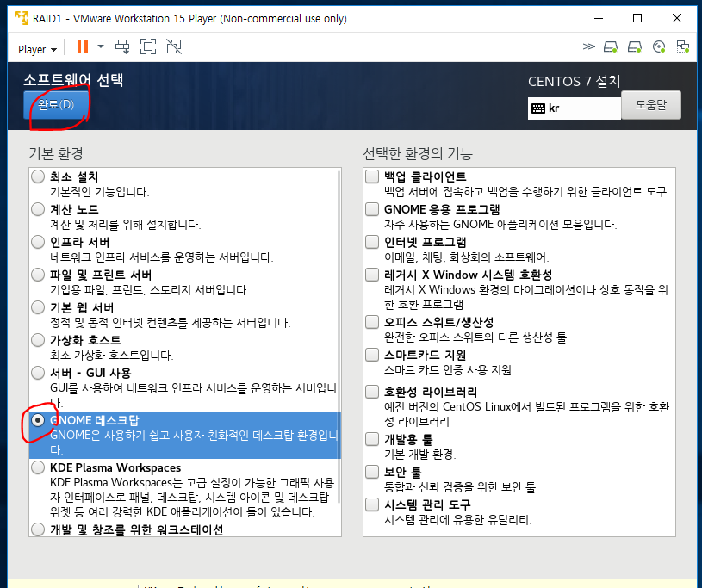The height and width of the screenshot is (588, 702).
Task: Select the 계산 노드 radio button
Action: (x=38, y=209)
